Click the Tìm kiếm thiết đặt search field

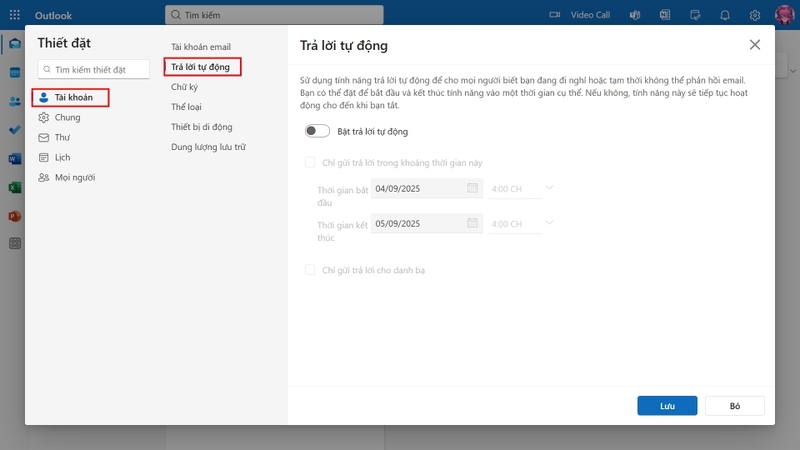click(x=93, y=69)
